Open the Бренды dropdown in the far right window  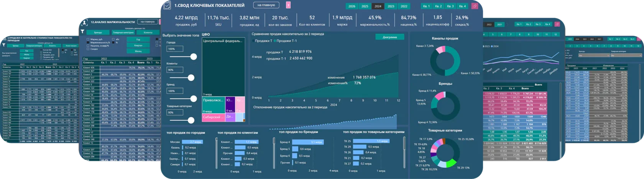[594, 55]
